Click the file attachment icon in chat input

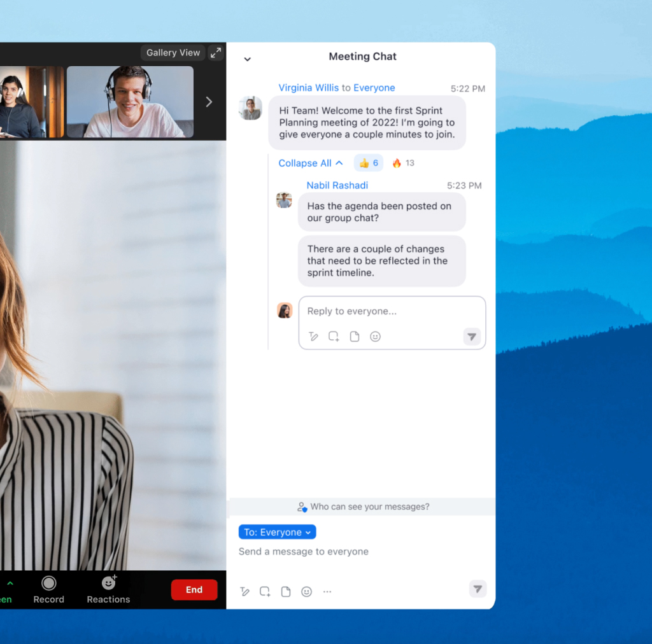286,591
